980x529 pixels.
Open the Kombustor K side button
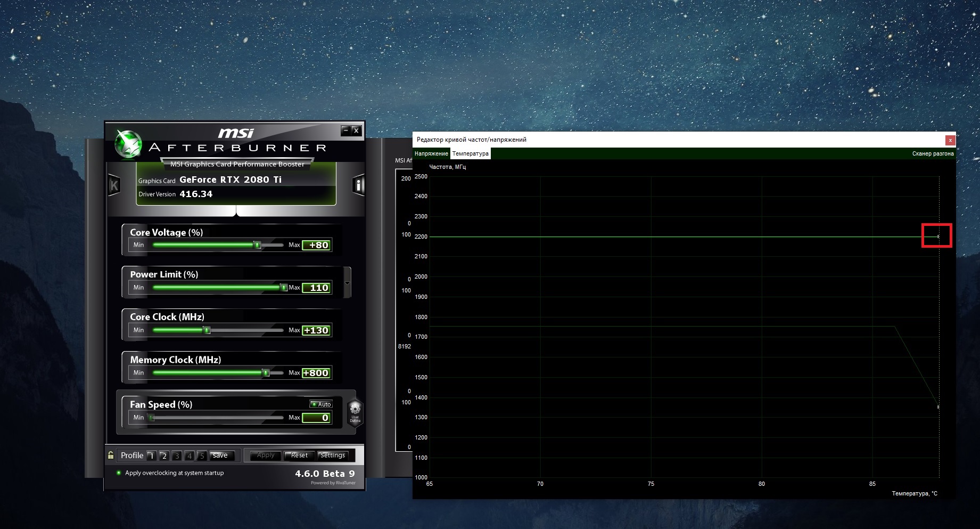point(114,185)
